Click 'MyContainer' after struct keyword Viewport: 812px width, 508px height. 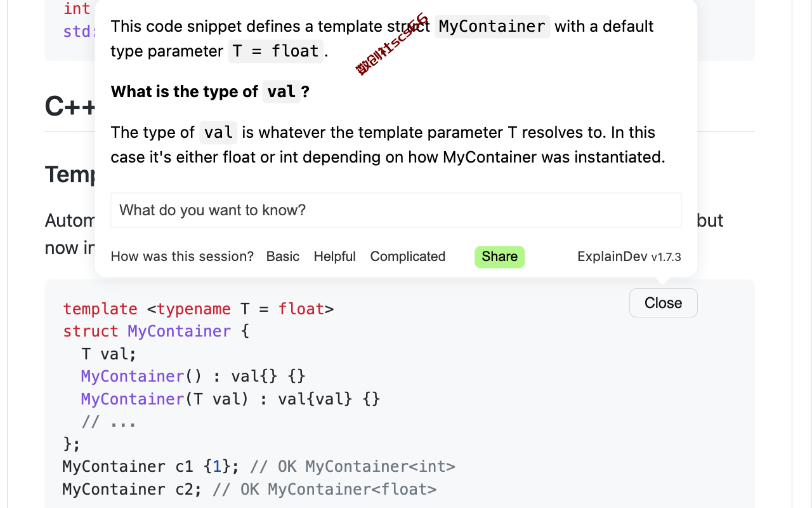(180, 331)
